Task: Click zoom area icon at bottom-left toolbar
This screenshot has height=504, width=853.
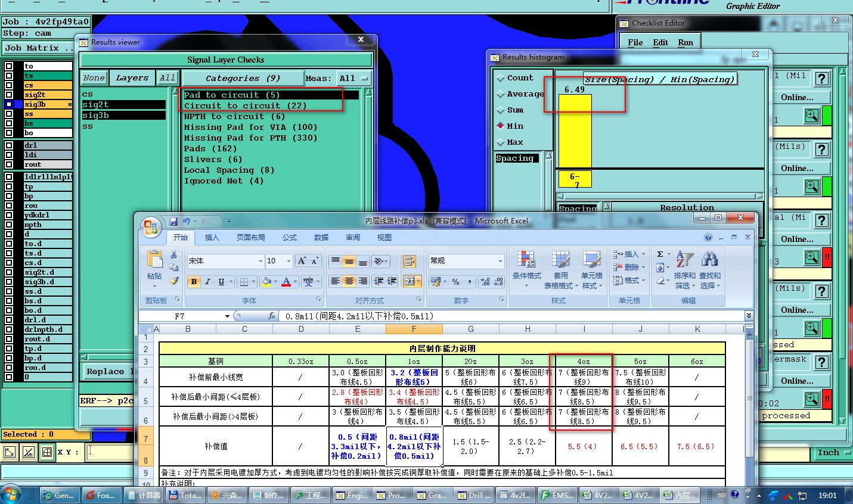Action: pos(10,452)
